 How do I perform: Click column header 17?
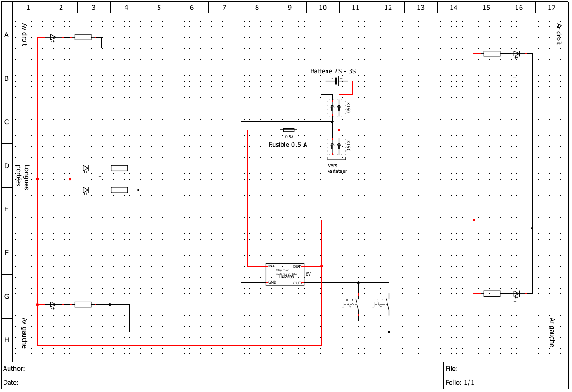[x=552, y=7]
